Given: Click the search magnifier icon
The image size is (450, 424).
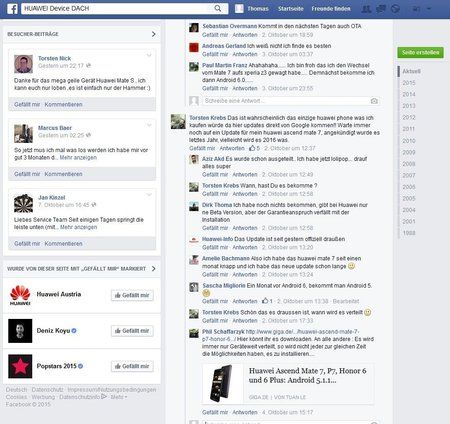Looking at the screenshot, I should click(x=218, y=8).
